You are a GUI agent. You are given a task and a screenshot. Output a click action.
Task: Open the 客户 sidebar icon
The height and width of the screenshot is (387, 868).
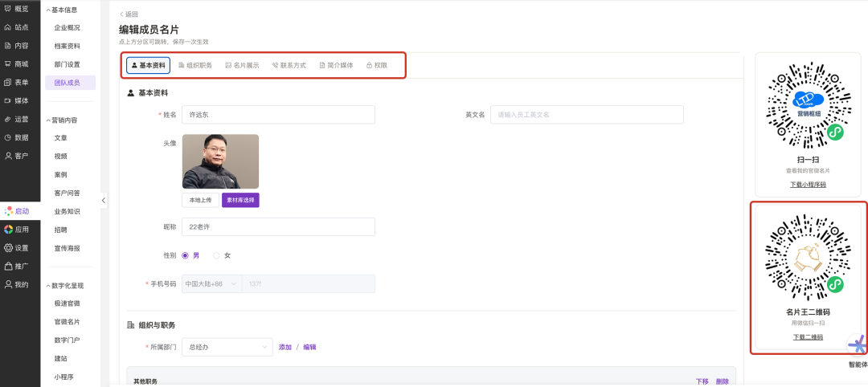(x=8, y=155)
